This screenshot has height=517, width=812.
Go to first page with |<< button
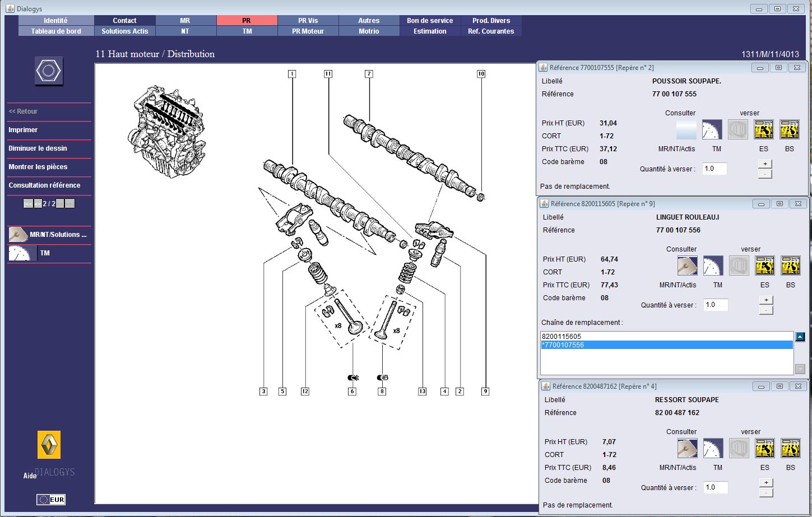(x=28, y=204)
